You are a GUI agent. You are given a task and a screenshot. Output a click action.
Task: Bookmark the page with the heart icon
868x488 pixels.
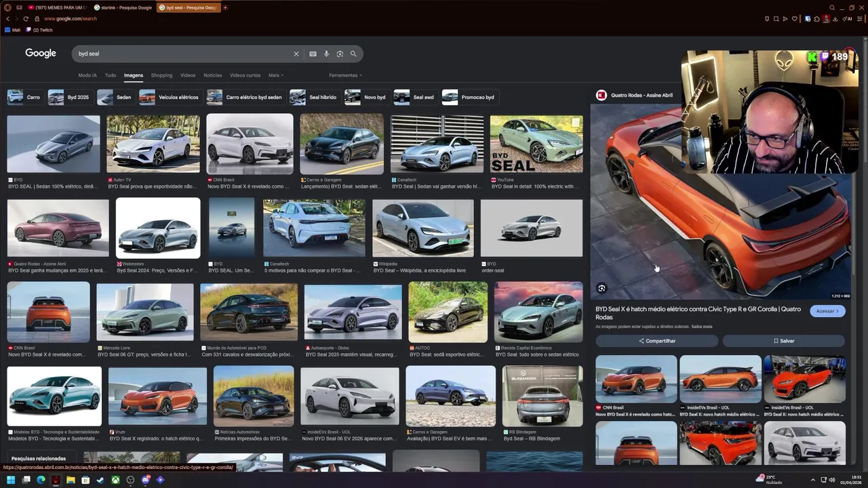point(795,19)
